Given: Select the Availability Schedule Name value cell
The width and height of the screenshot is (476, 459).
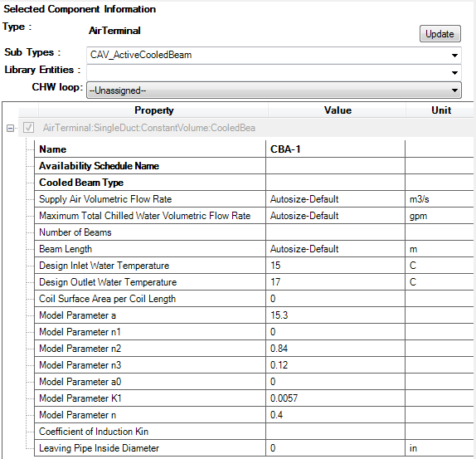Looking at the screenshot, I should pos(335,166).
